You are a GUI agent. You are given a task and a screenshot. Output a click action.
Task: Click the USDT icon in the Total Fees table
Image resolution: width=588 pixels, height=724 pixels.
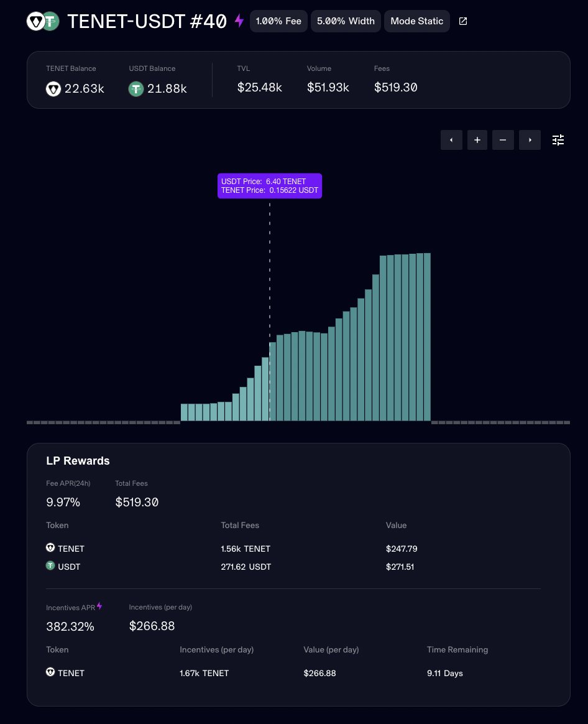pyautogui.click(x=50, y=565)
